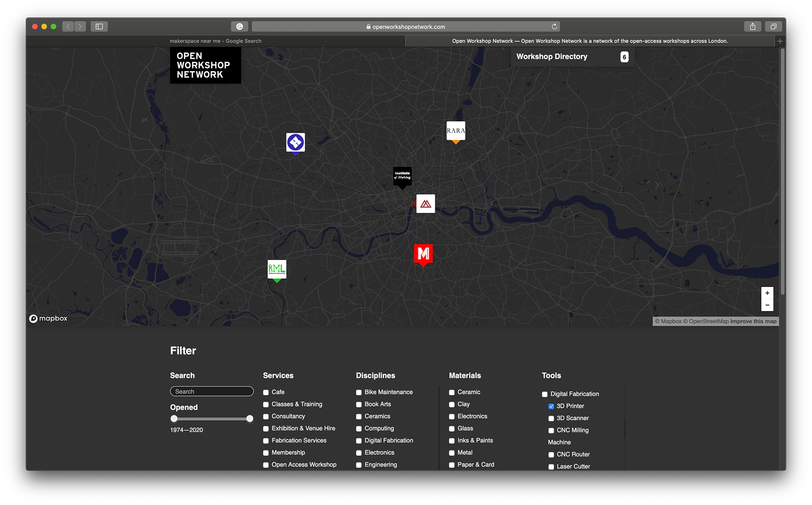Click the RML green map marker
This screenshot has width=812, height=505.
[x=277, y=269]
